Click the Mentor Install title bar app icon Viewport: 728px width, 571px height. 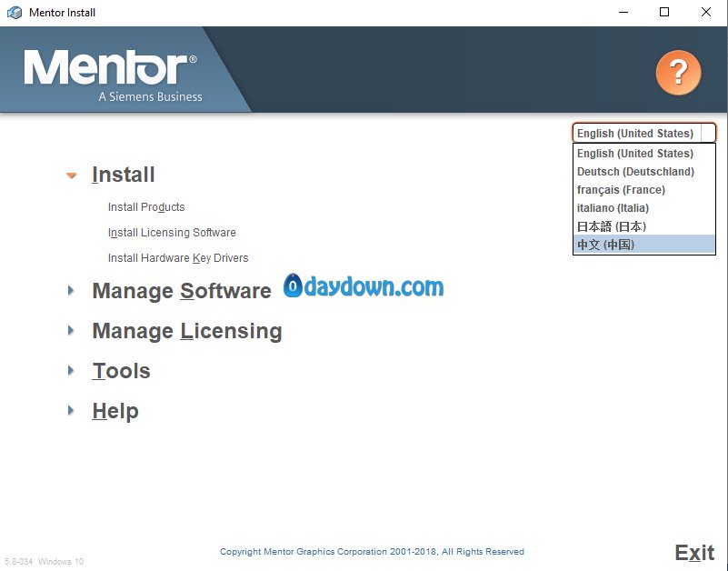[x=15, y=13]
